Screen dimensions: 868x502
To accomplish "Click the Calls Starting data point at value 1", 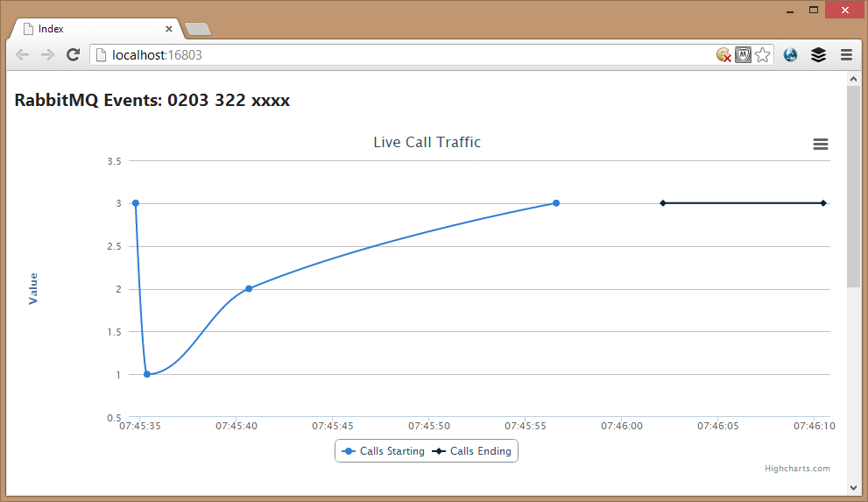I will pos(147,374).
